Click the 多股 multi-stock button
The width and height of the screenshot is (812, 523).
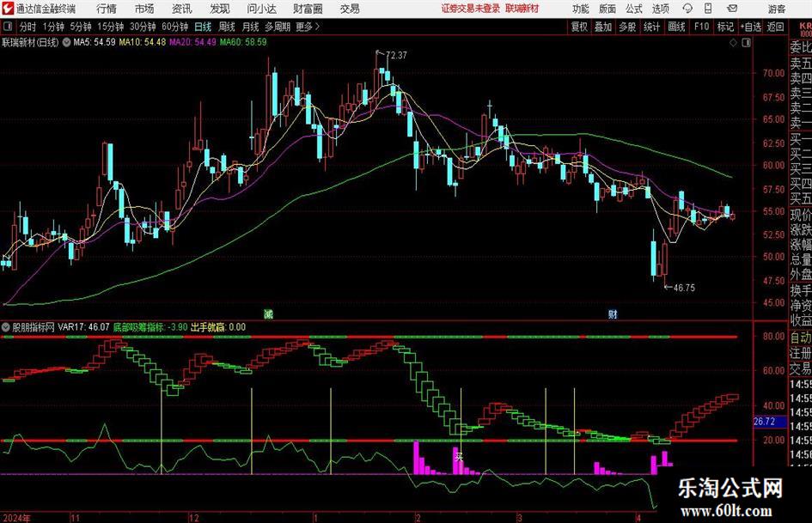pos(627,27)
